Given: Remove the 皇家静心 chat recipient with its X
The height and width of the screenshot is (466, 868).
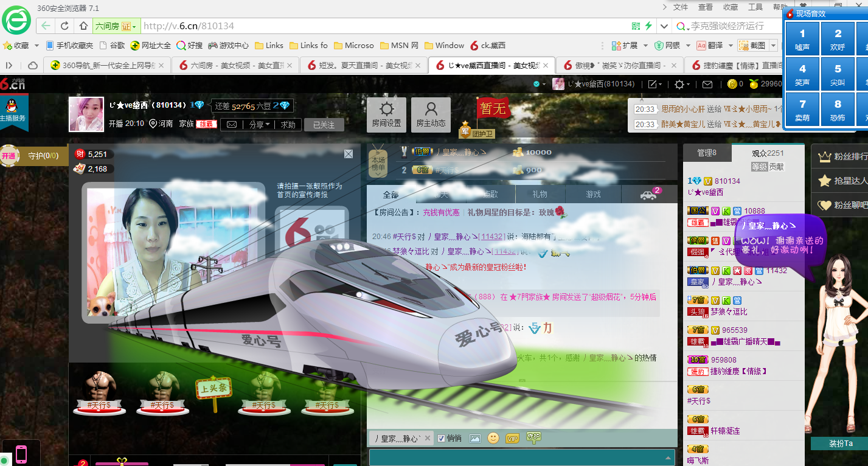Looking at the screenshot, I should point(427,438).
